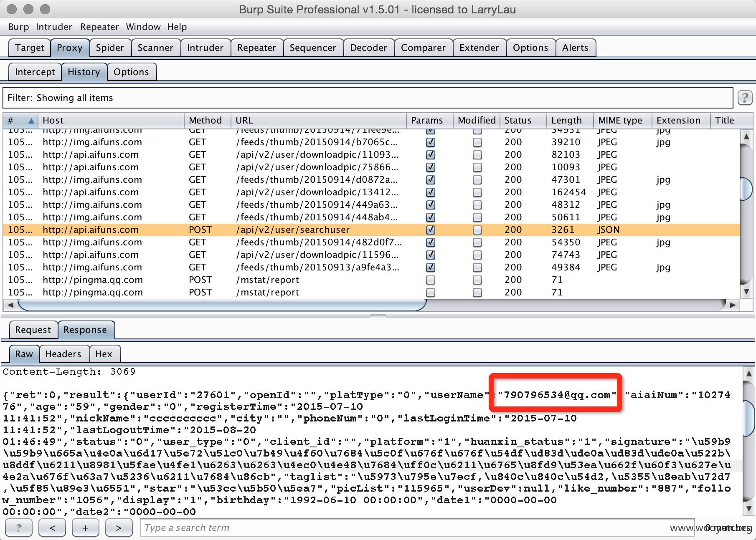Sort by MIME type column header
Image resolution: width=756 pixels, height=540 pixels.
[622, 121]
